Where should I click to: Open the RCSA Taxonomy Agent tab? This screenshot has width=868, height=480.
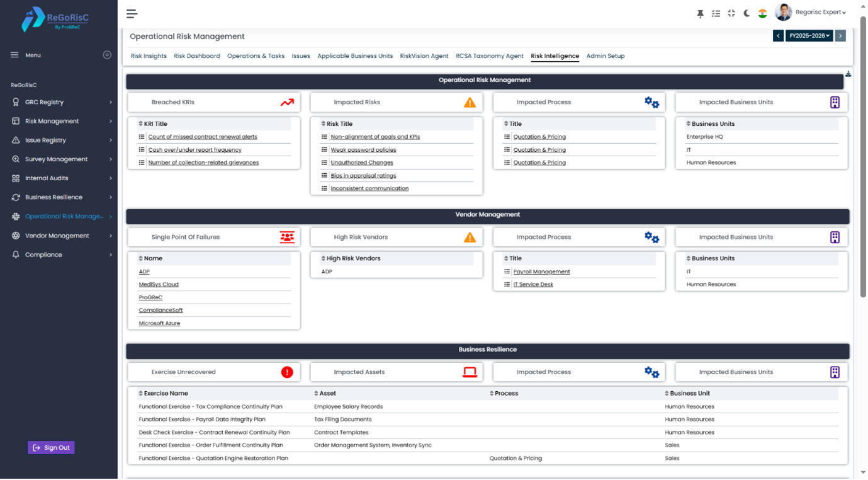(x=489, y=56)
